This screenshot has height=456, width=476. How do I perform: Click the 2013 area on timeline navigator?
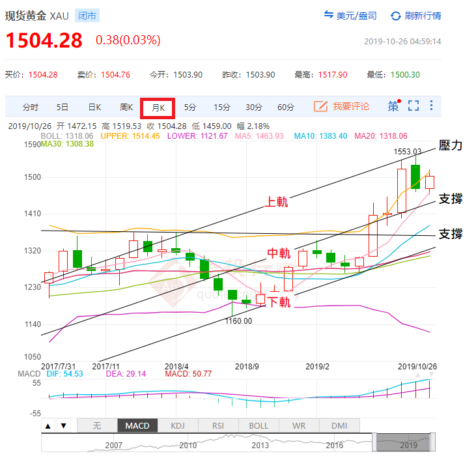coord(260,446)
